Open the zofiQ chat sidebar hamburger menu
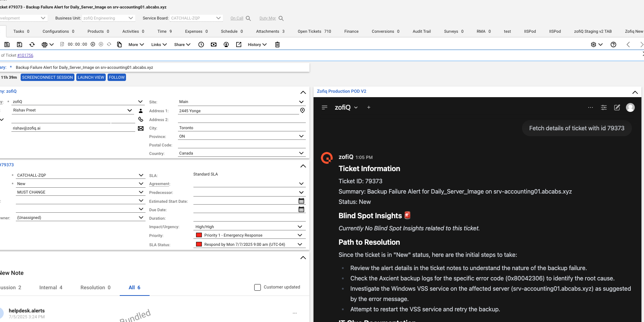644x322 pixels. (325, 107)
